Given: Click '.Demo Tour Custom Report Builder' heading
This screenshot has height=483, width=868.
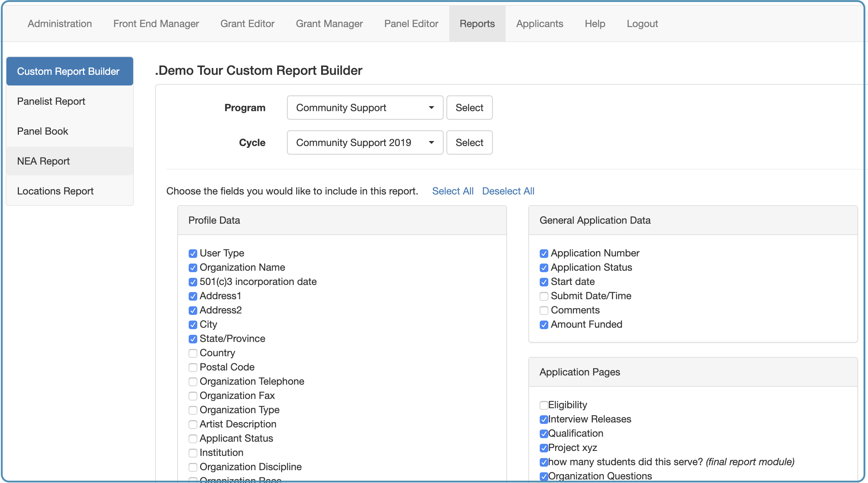Looking at the screenshot, I should (x=259, y=71).
